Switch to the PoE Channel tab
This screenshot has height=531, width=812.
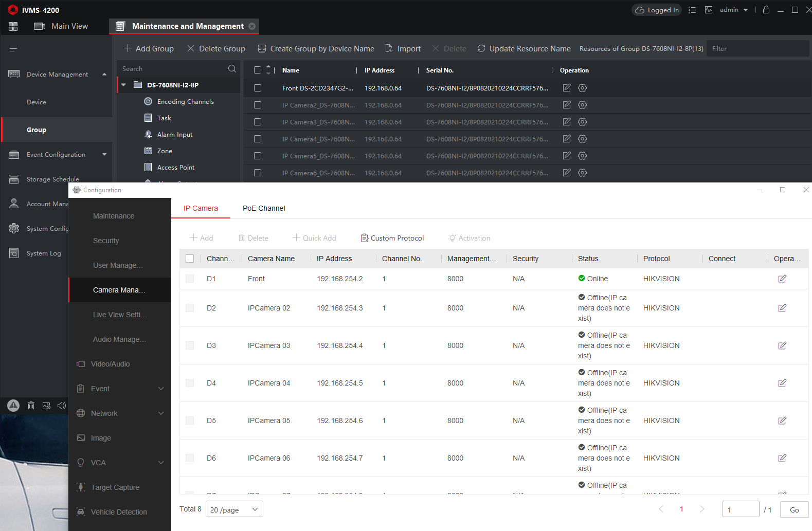(x=264, y=208)
